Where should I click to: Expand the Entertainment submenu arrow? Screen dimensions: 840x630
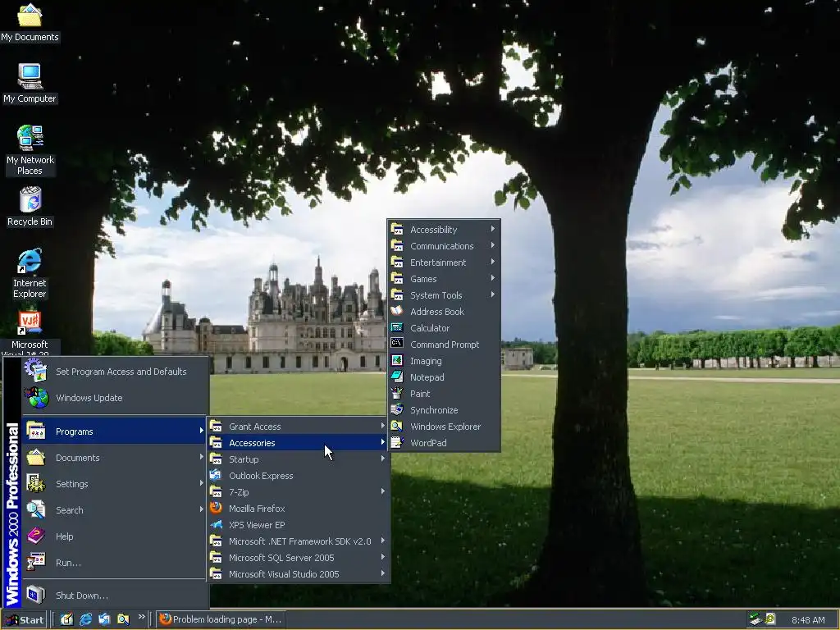tap(492, 262)
